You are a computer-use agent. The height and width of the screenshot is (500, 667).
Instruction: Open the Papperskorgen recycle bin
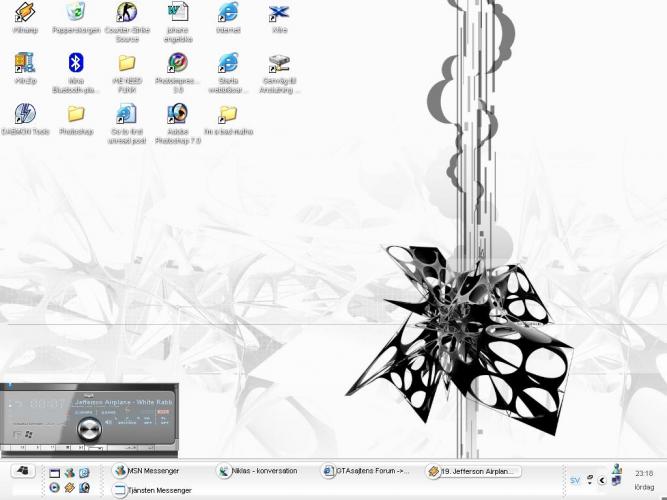76,13
